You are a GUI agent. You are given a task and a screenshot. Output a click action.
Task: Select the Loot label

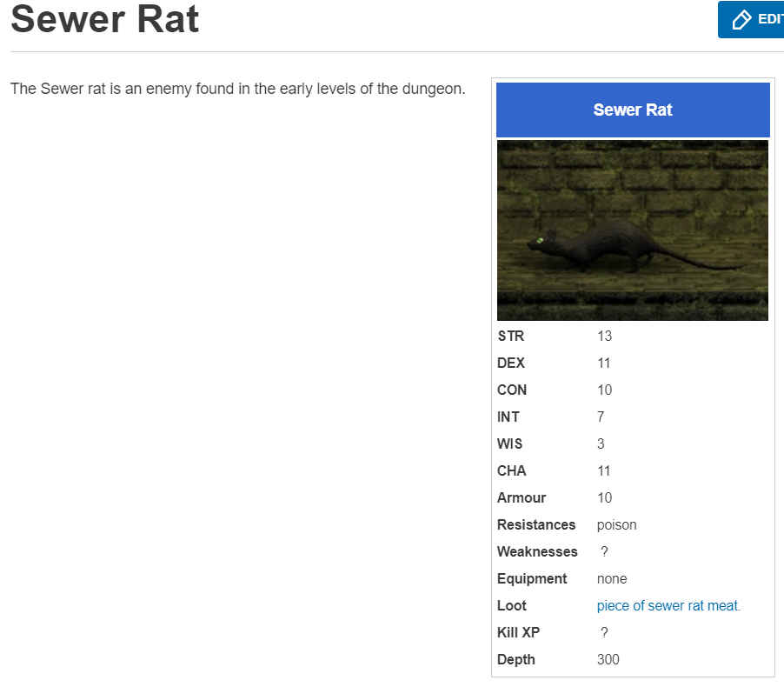[x=512, y=605]
